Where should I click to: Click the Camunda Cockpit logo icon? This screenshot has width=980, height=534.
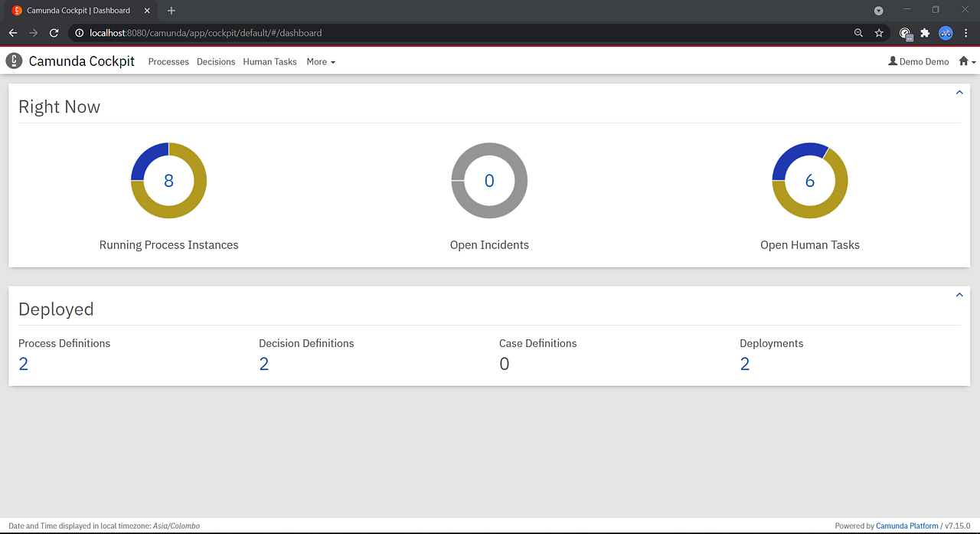point(13,61)
